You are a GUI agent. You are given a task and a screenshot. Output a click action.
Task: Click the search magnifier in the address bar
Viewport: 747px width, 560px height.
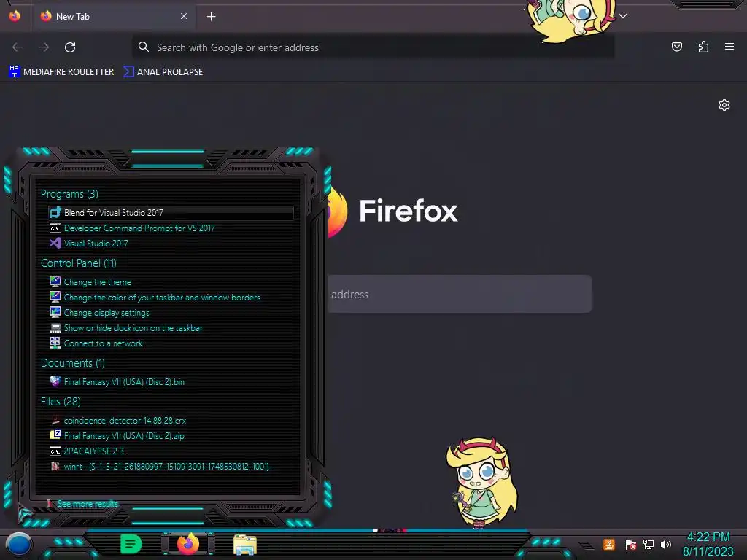coord(144,47)
